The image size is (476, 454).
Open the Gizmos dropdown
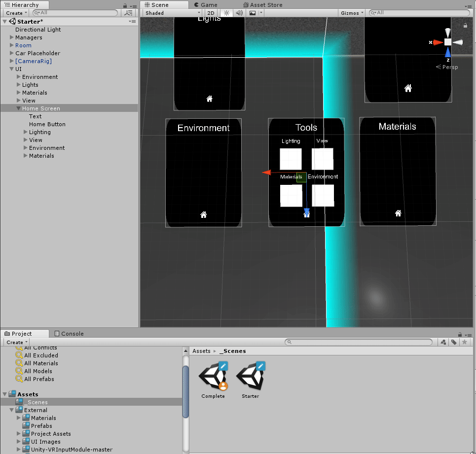point(352,13)
